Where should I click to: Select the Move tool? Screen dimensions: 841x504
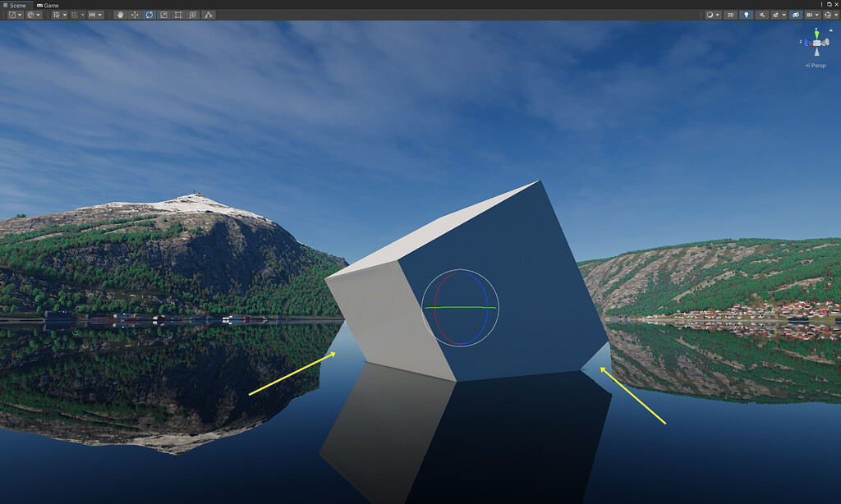pyautogui.click(x=135, y=14)
